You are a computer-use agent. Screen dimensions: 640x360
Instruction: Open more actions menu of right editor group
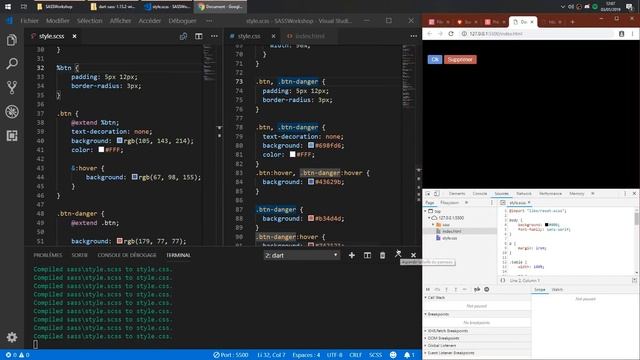[x=413, y=36]
